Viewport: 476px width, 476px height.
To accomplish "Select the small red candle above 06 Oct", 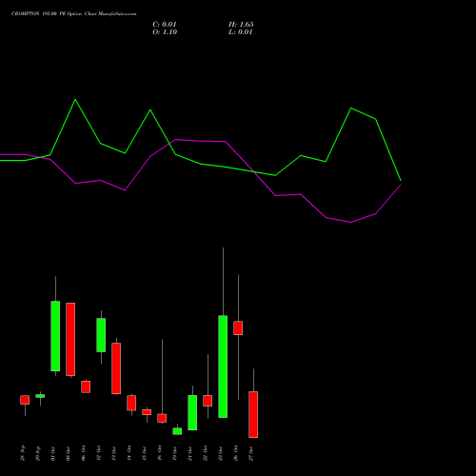I will [x=86, y=387].
